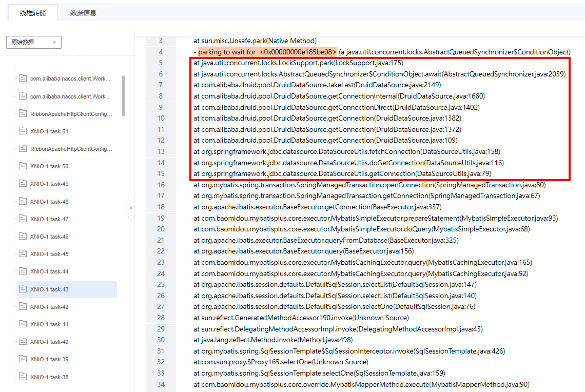
Task: Switch to the 数据信息 tab
Action: 83,13
